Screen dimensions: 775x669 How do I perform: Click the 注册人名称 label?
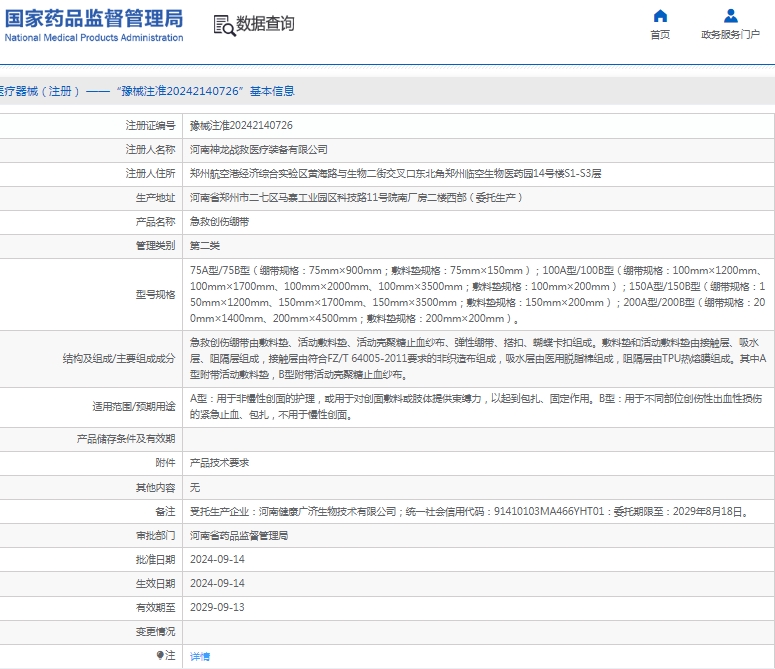click(150, 150)
